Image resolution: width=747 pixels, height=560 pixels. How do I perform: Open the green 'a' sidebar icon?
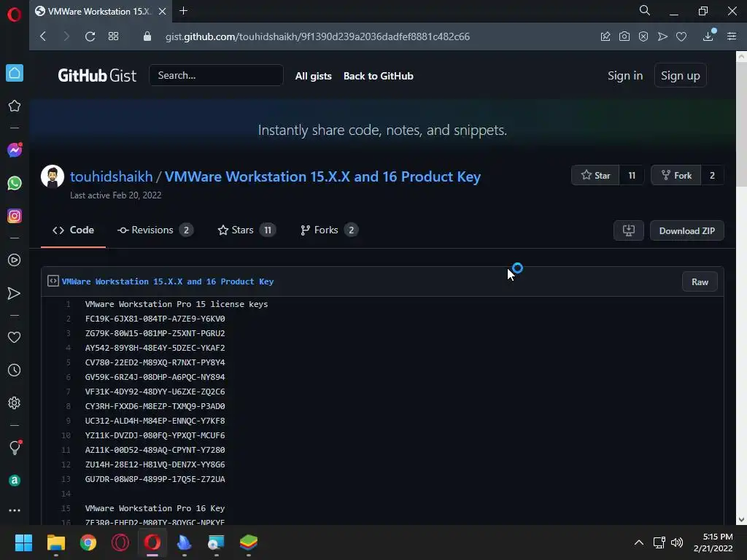15,481
